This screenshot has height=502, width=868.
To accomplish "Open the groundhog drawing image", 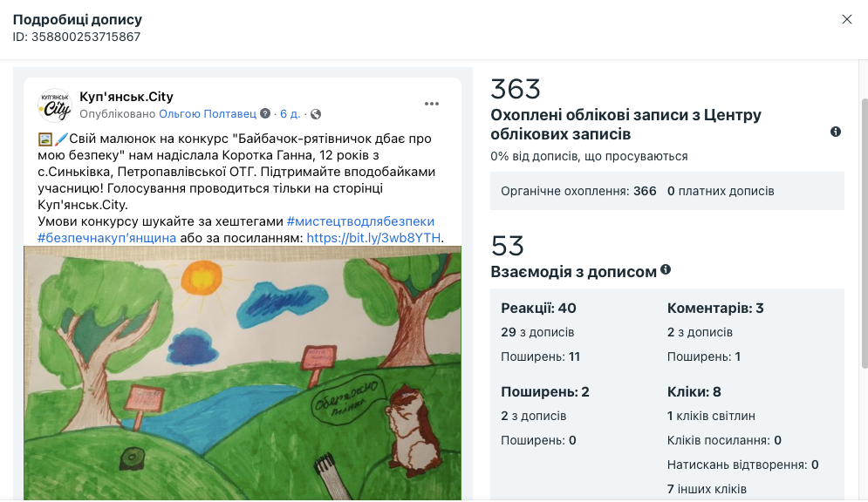I will point(242,373).
